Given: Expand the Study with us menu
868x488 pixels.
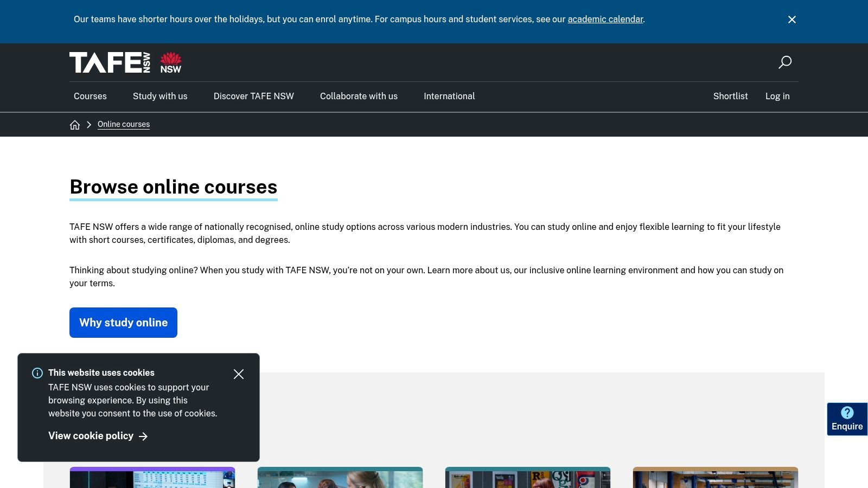Looking at the screenshot, I should (x=159, y=96).
